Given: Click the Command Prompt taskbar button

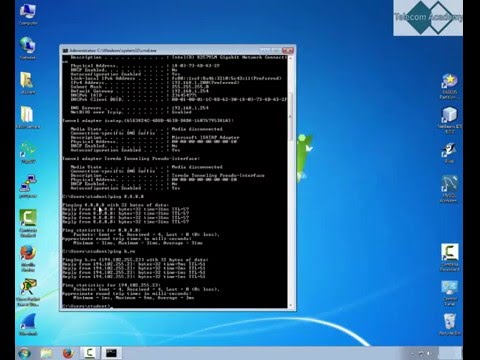Looking at the screenshot, I should [x=111, y=353].
